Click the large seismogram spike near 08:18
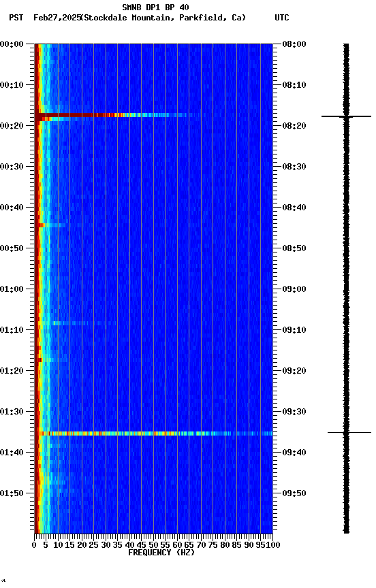The width and height of the screenshot is (376, 588). (346, 116)
